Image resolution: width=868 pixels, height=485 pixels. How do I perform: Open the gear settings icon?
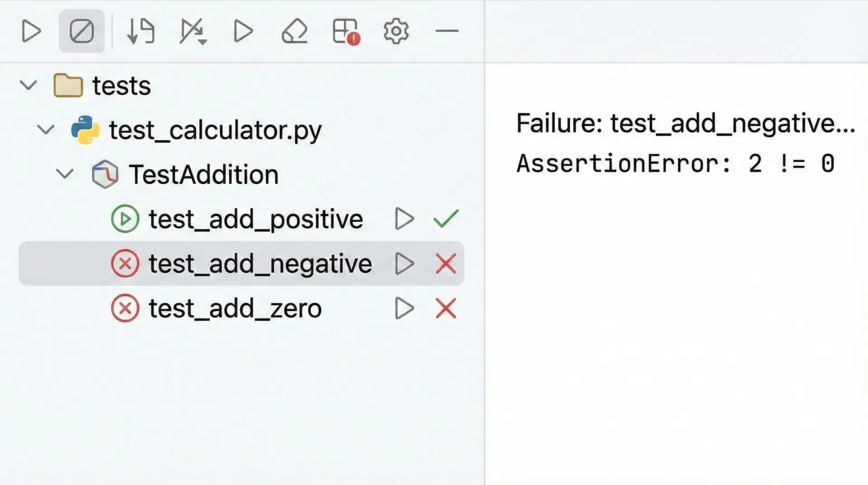click(x=396, y=31)
